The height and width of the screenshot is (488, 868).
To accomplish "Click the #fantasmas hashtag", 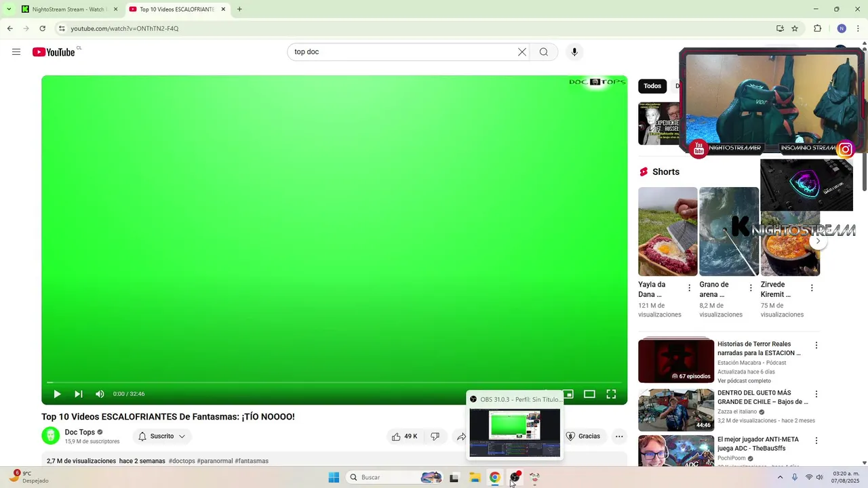I will pyautogui.click(x=252, y=461).
